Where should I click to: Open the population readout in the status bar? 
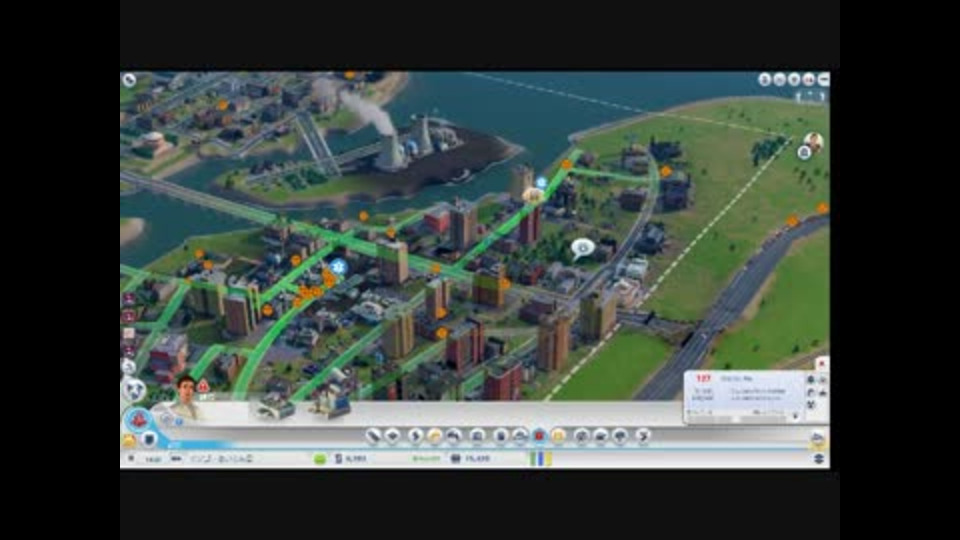(x=471, y=459)
